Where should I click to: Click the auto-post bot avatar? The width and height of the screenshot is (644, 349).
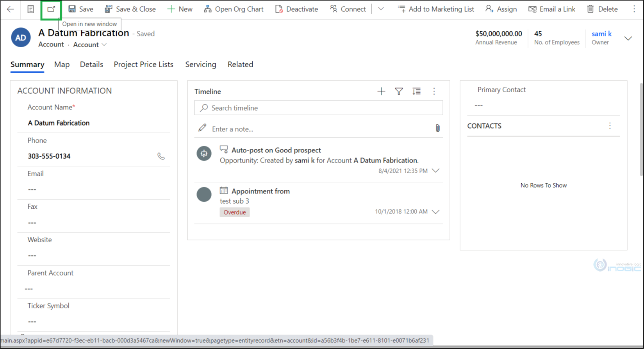click(204, 154)
